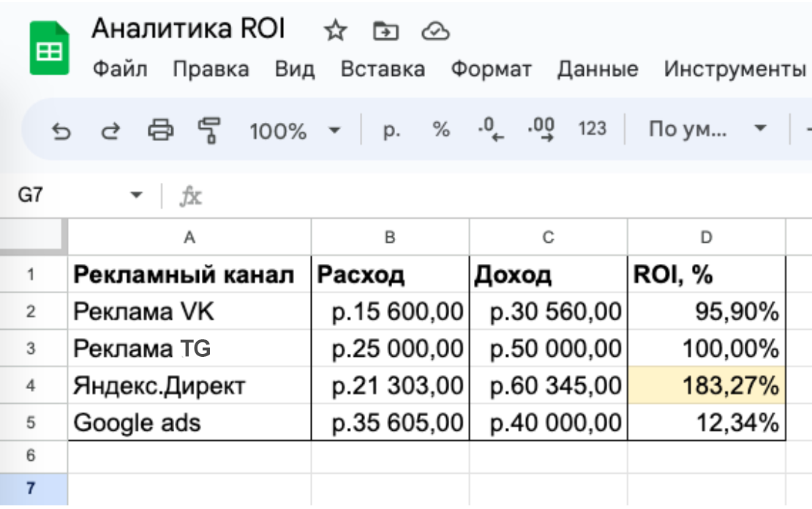Image resolution: width=812 pixels, height=509 pixels.
Task: Star the Аналитика ROI document
Action: click(x=334, y=31)
